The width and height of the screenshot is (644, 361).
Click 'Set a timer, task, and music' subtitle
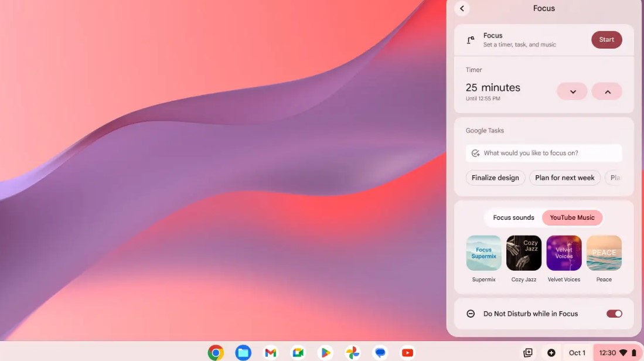pyautogui.click(x=520, y=45)
